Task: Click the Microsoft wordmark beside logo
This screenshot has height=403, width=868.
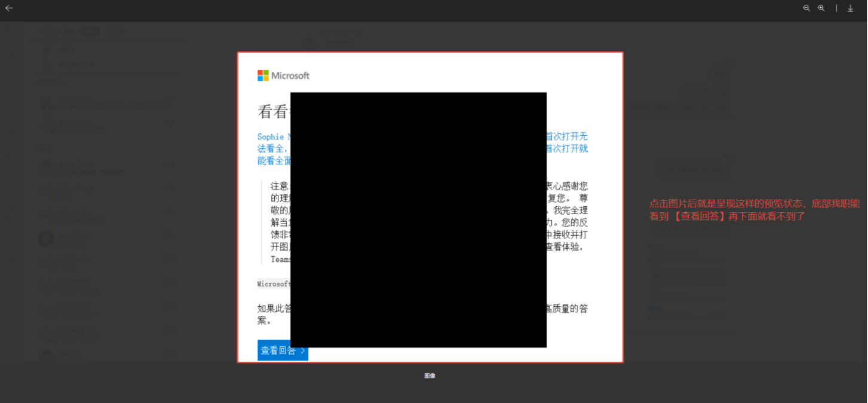Action: [290, 75]
